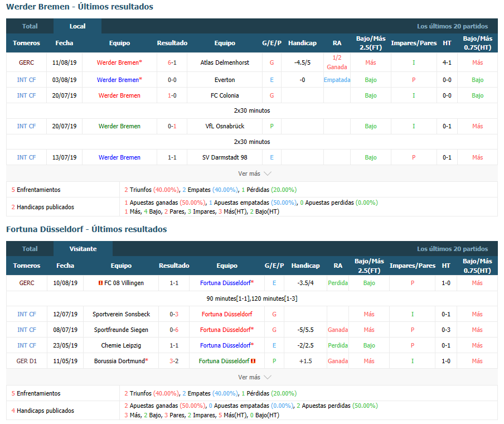Switch to Total tab in Werder Bremen table

pos(30,26)
